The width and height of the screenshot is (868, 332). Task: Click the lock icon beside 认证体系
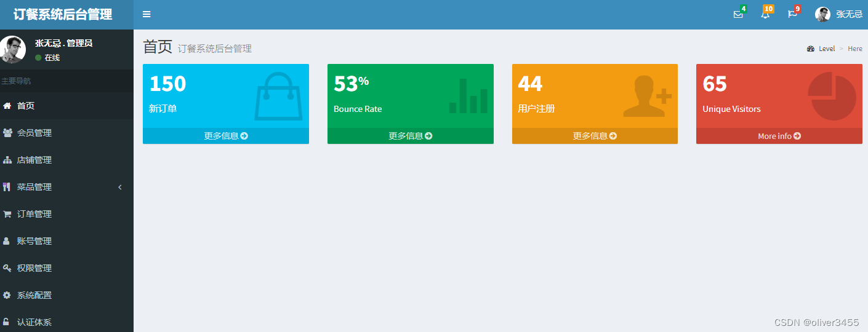tap(6, 322)
